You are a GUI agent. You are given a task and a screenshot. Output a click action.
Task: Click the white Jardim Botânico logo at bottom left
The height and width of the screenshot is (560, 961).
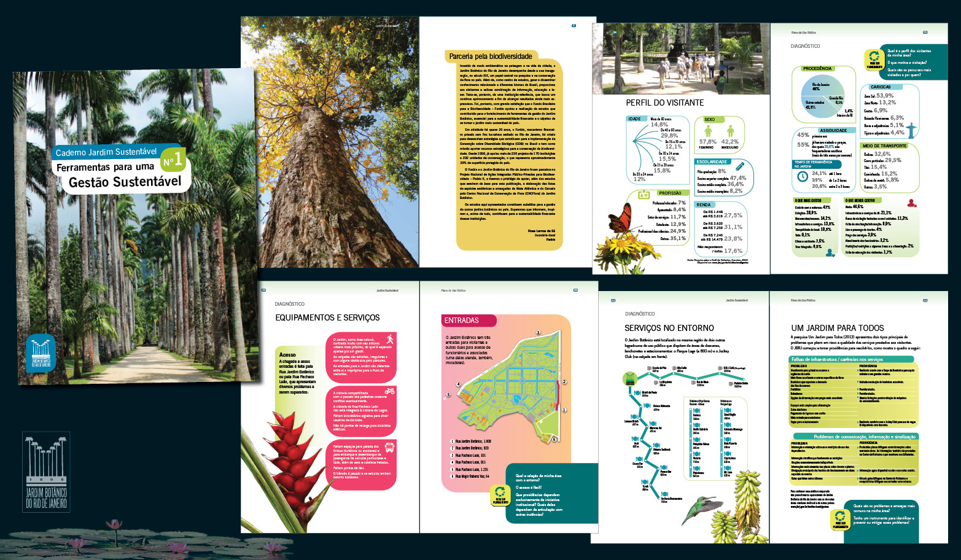47,472
